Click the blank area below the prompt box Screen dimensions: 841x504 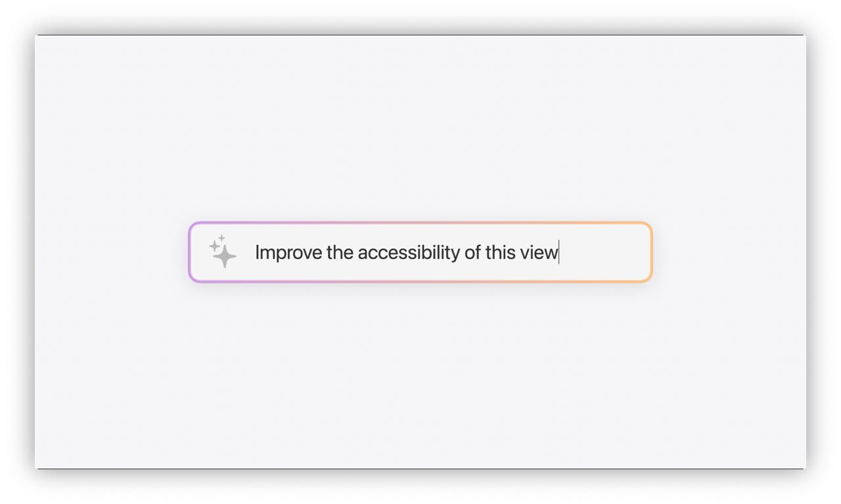pos(420,368)
